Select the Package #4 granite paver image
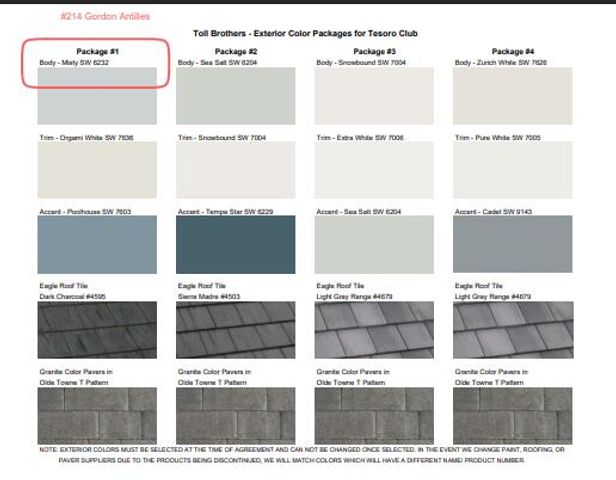This screenshot has width=616, height=480. click(x=513, y=415)
